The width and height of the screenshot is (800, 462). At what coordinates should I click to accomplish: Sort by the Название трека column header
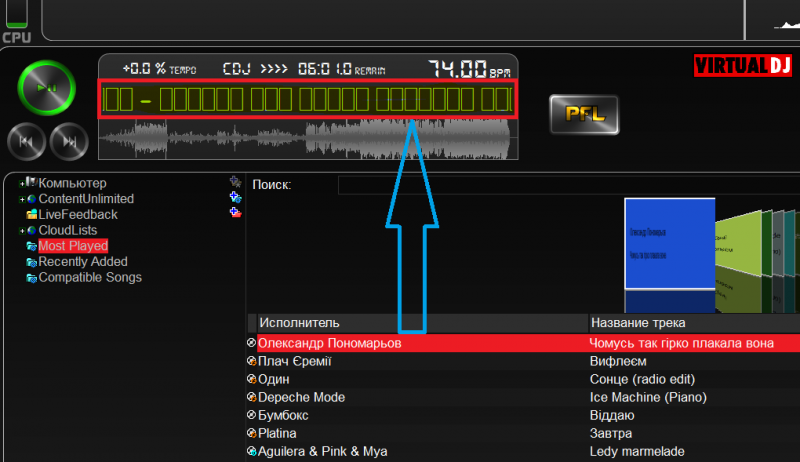pos(690,323)
